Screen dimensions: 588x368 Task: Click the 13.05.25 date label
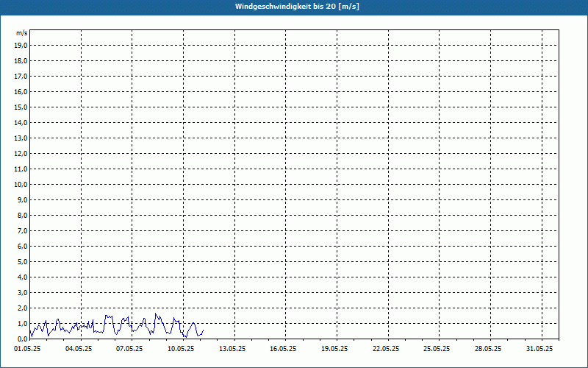[x=232, y=349]
